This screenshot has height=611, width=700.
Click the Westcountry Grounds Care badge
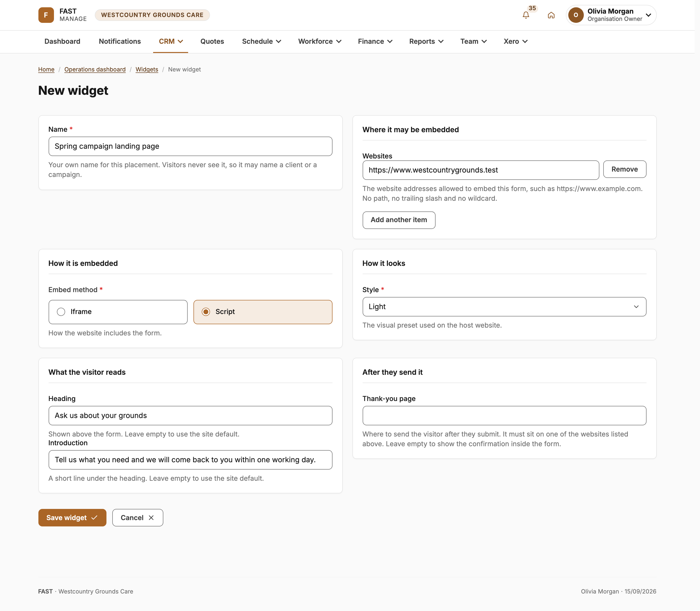click(x=152, y=15)
